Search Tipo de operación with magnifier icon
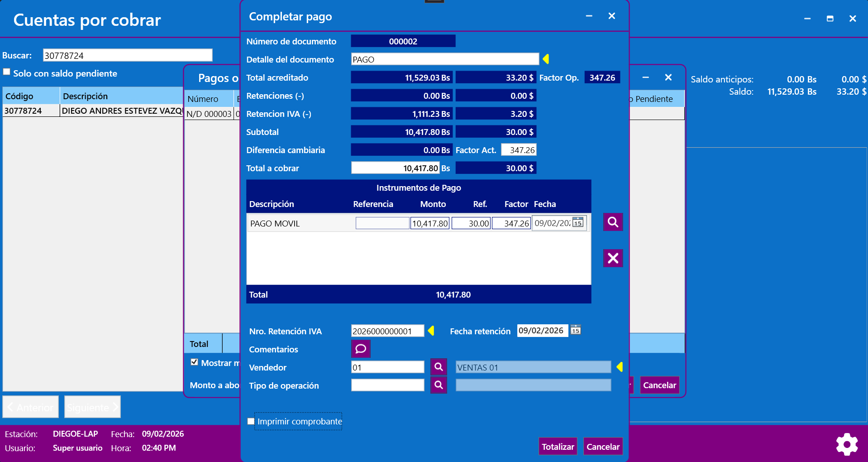Screen dimensions: 868x462 point(438,385)
